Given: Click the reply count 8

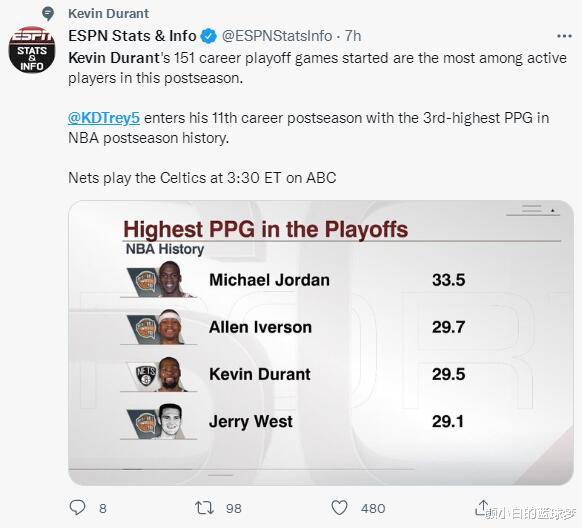Looking at the screenshot, I should point(103,508).
